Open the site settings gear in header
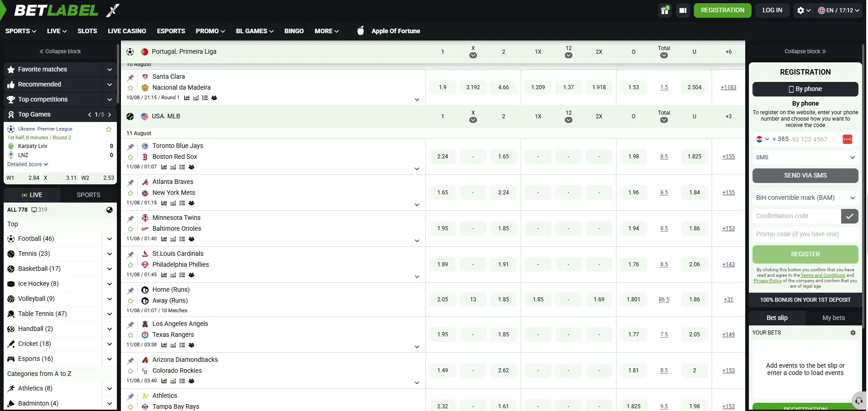Screen dimensions: 868x411 pyautogui.click(x=803, y=10)
